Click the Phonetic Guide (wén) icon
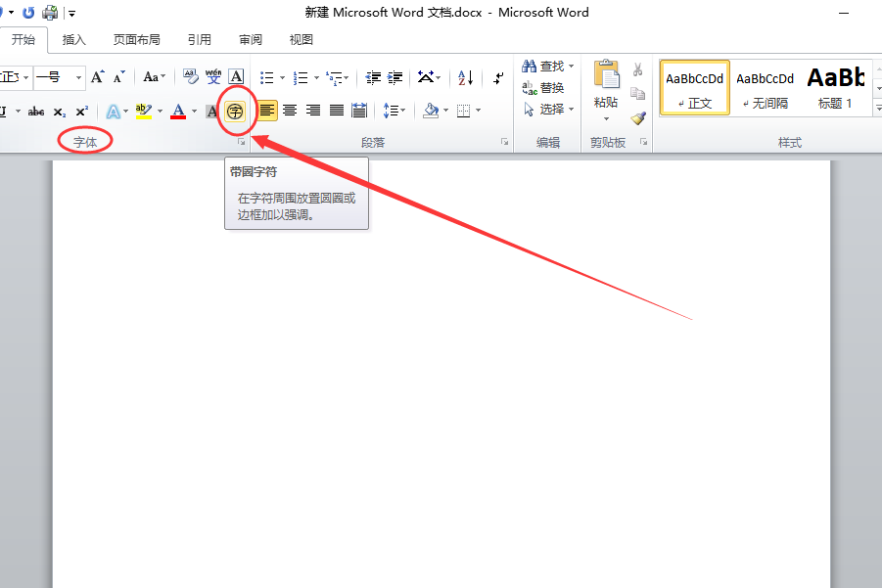This screenshot has height=588, width=882. click(x=213, y=77)
